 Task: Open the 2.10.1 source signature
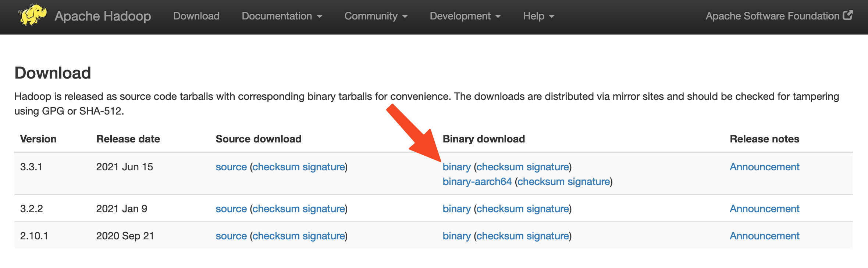(x=324, y=236)
